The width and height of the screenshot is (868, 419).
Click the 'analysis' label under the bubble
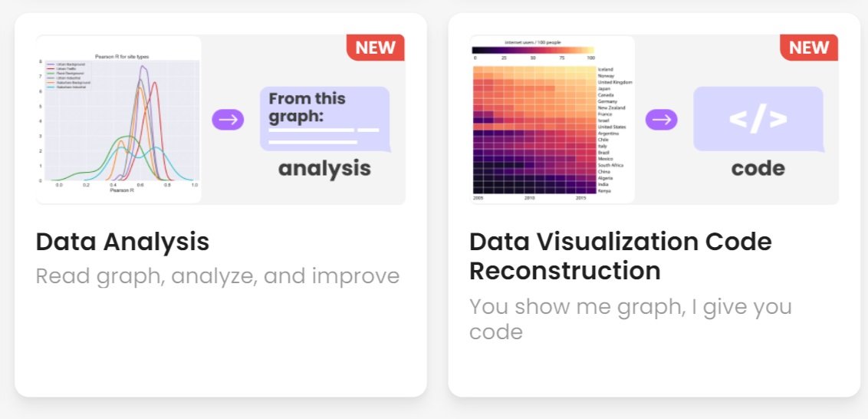324,169
